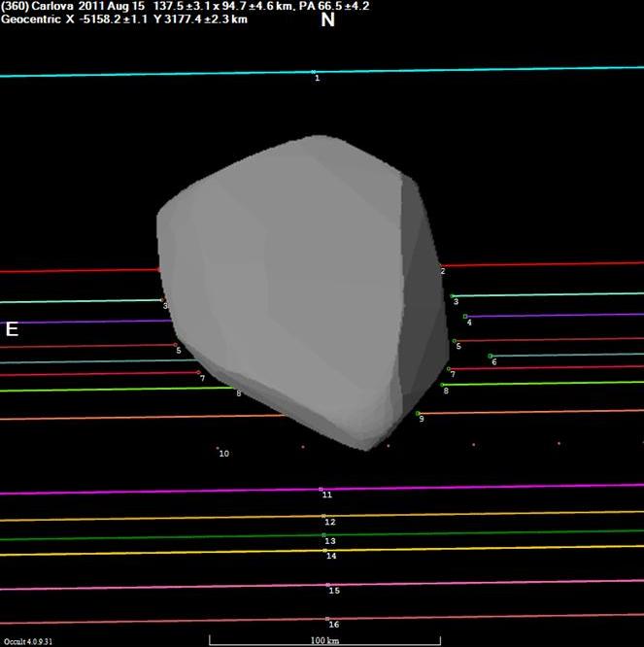Click chord 13 marker on green line

324,534
